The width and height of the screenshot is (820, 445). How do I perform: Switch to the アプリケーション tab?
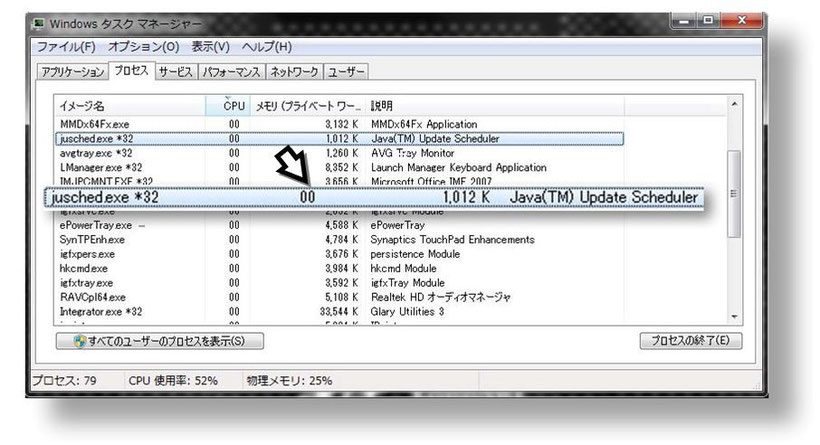point(73,72)
